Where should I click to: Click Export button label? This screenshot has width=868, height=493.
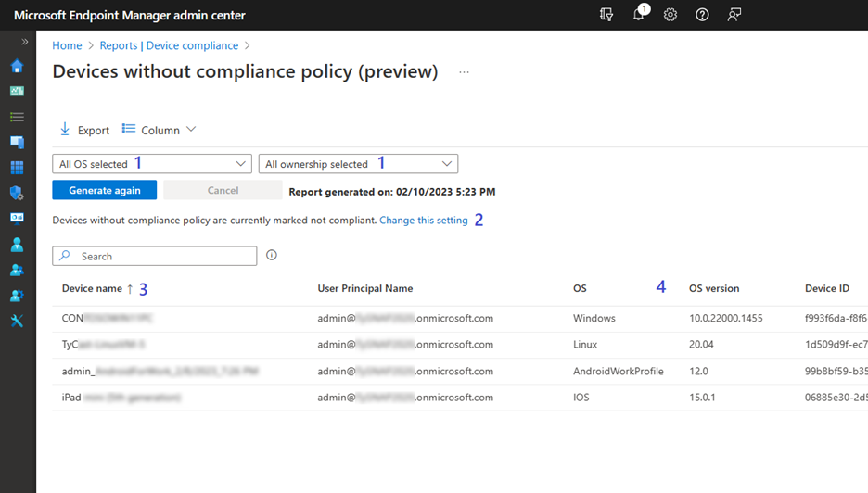94,131
